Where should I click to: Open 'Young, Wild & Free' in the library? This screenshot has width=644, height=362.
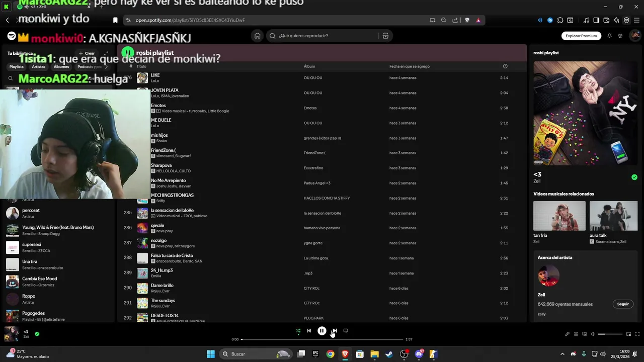(58, 230)
